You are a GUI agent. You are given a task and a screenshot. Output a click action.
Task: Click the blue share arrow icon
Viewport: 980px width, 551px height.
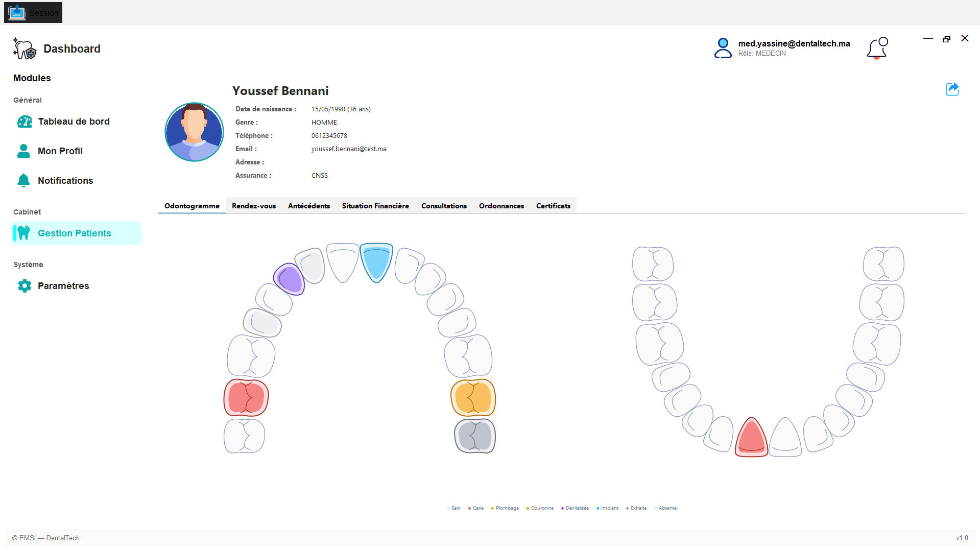click(x=952, y=89)
